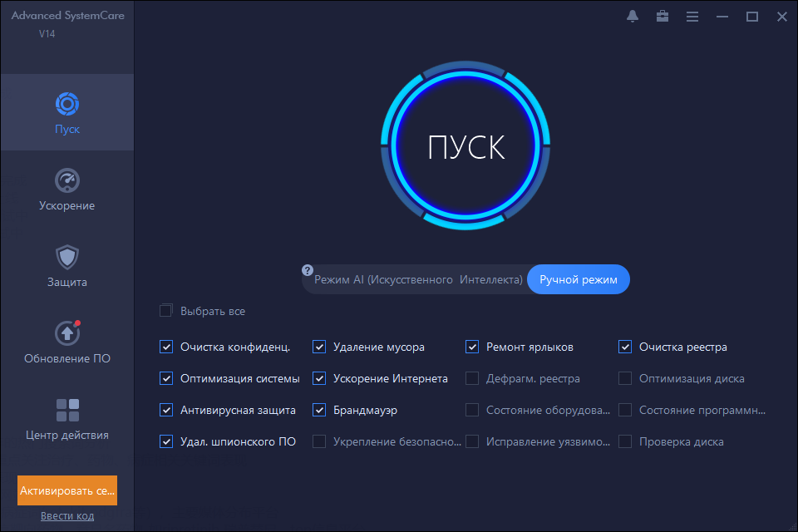Screen dimensions: 798x532
Task: Maximize the Advanced SystemCare window
Action: click(751, 17)
